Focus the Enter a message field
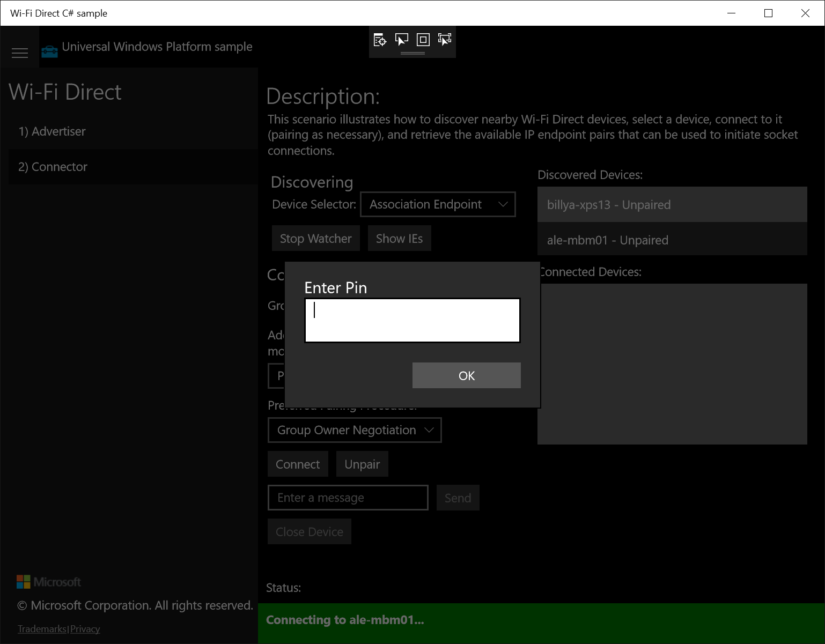825x644 pixels. click(348, 498)
